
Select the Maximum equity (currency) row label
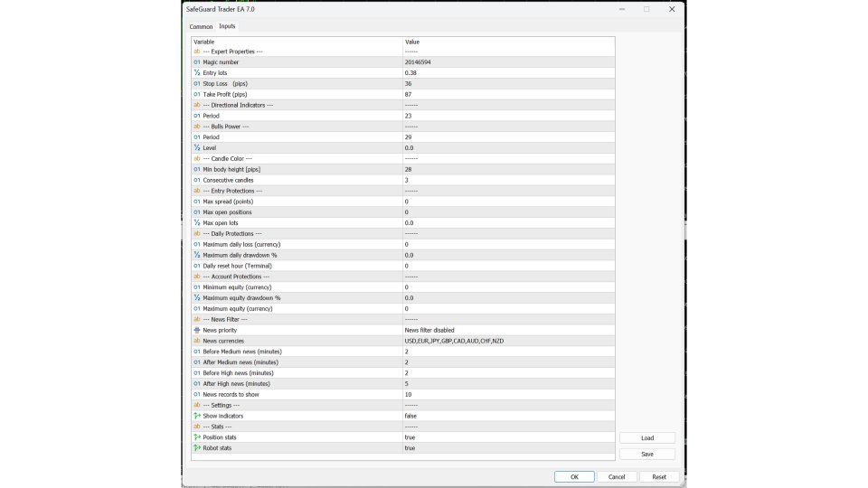point(238,309)
